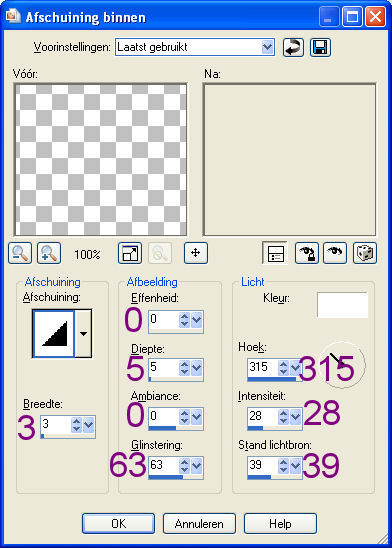
Task: Zoom in the preview with plus magnifier
Action: click(x=49, y=253)
